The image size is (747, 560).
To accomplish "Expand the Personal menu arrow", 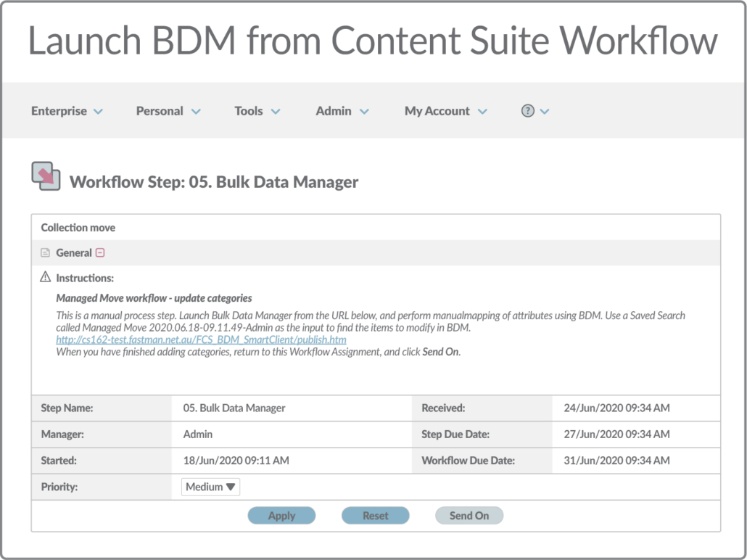I will click(196, 112).
